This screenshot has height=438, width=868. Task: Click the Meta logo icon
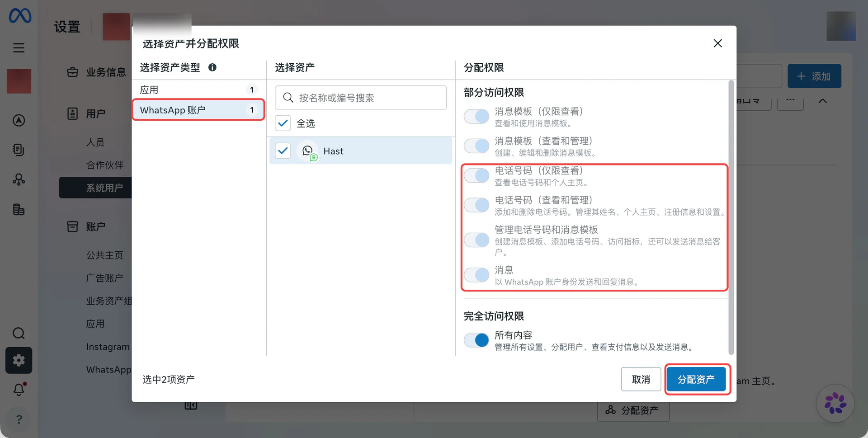click(20, 16)
